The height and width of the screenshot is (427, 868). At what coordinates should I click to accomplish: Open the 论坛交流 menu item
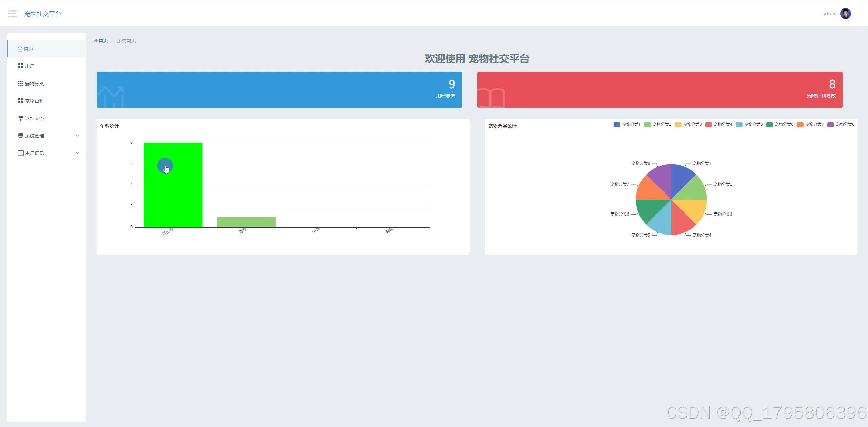click(x=35, y=118)
